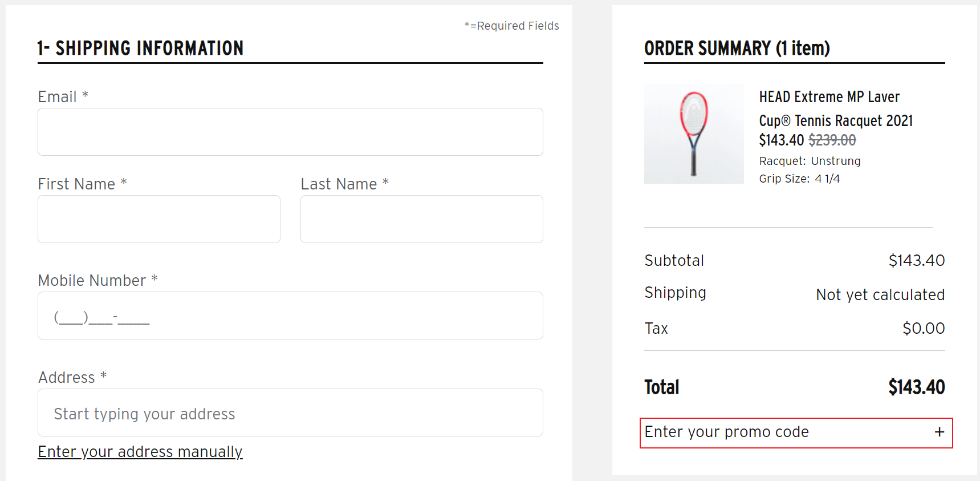Click the 'SHIPPING INFORMATION' heading
The height and width of the screenshot is (481, 980).
coord(140,48)
